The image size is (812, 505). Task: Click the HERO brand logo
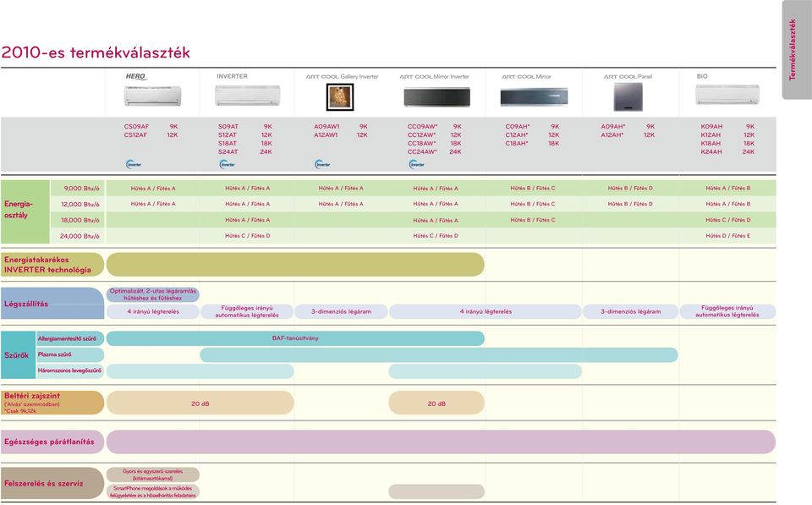click(x=136, y=77)
